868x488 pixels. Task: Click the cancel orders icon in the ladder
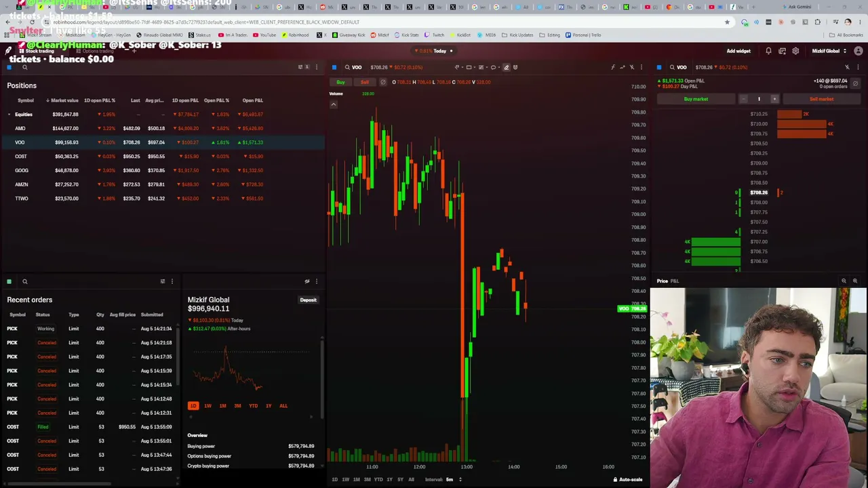tap(855, 83)
